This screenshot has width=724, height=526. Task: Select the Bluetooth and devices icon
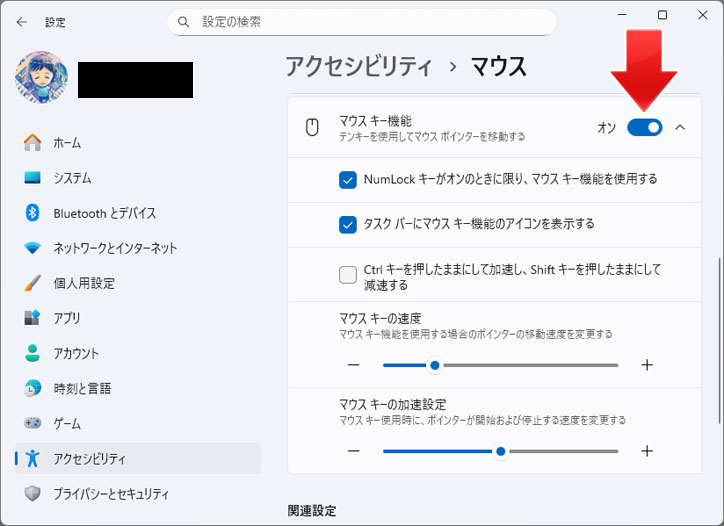point(32,213)
